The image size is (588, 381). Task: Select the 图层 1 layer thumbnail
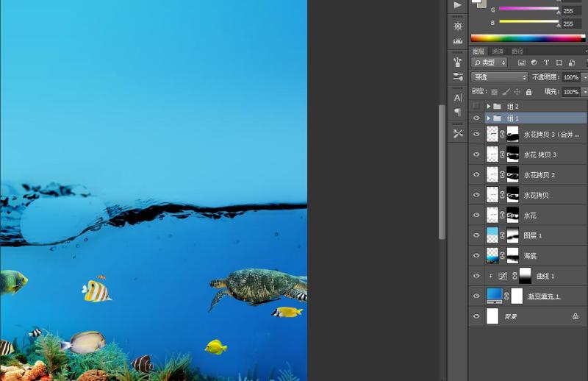(492, 235)
